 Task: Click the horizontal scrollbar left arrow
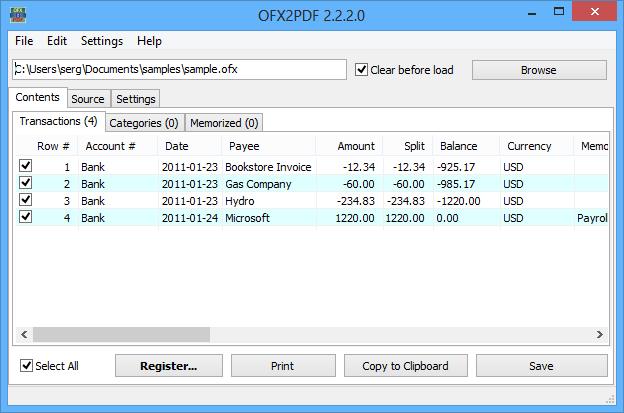click(24, 335)
